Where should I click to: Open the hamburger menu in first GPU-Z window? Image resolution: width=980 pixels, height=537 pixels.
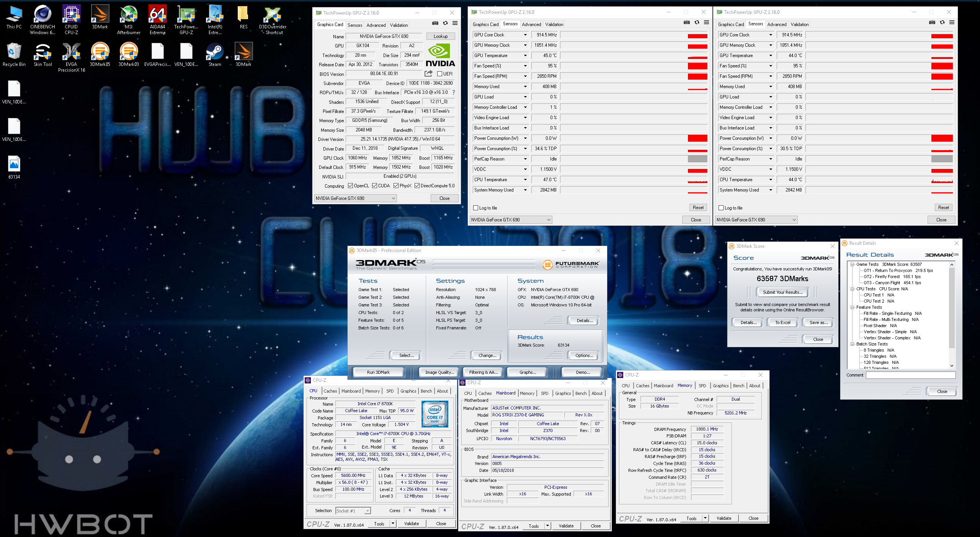click(455, 23)
